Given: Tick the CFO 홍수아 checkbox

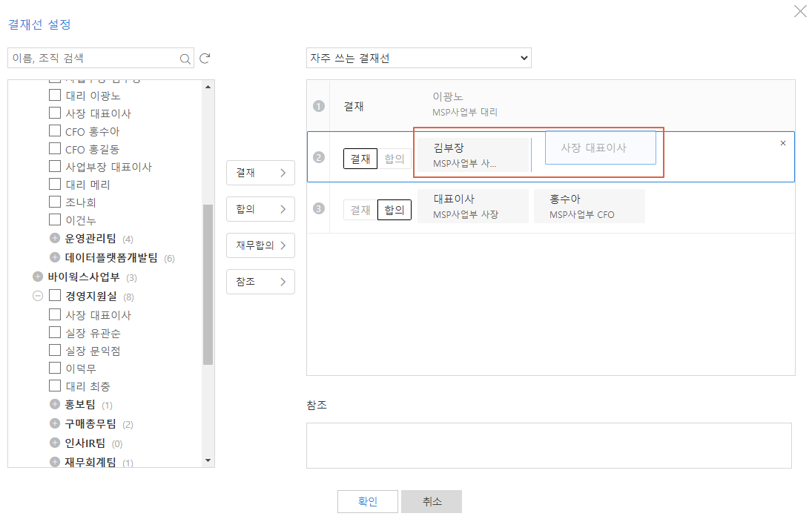Looking at the screenshot, I should (x=55, y=131).
